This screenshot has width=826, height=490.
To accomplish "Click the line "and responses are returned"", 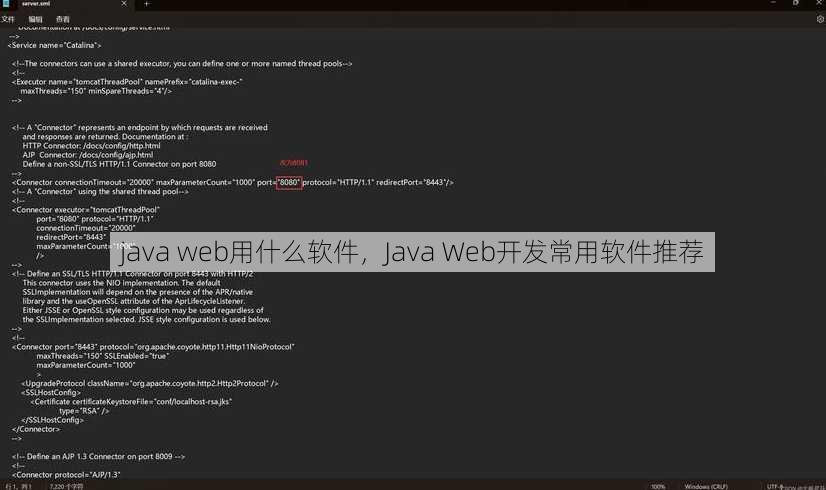I will coord(104,136).
